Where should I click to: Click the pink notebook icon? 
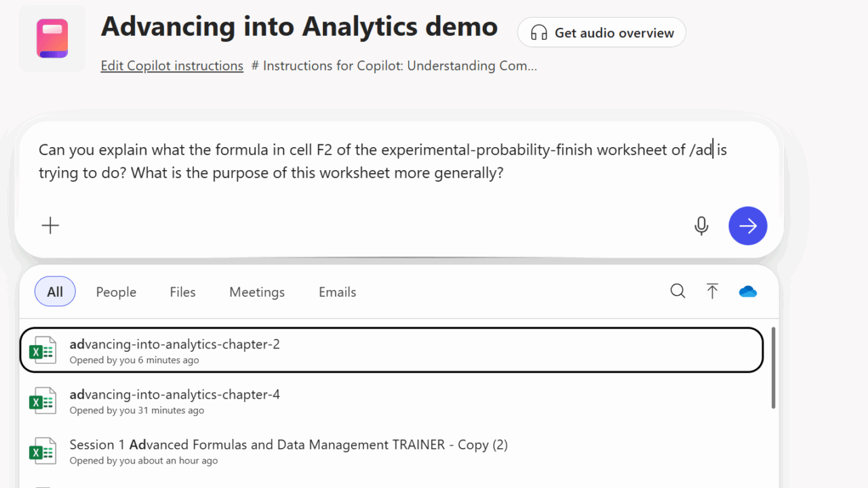(x=52, y=39)
